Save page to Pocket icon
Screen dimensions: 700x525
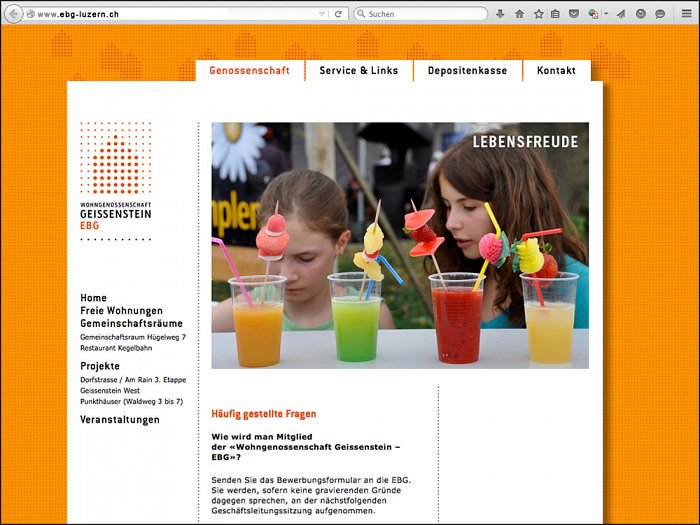[573, 14]
